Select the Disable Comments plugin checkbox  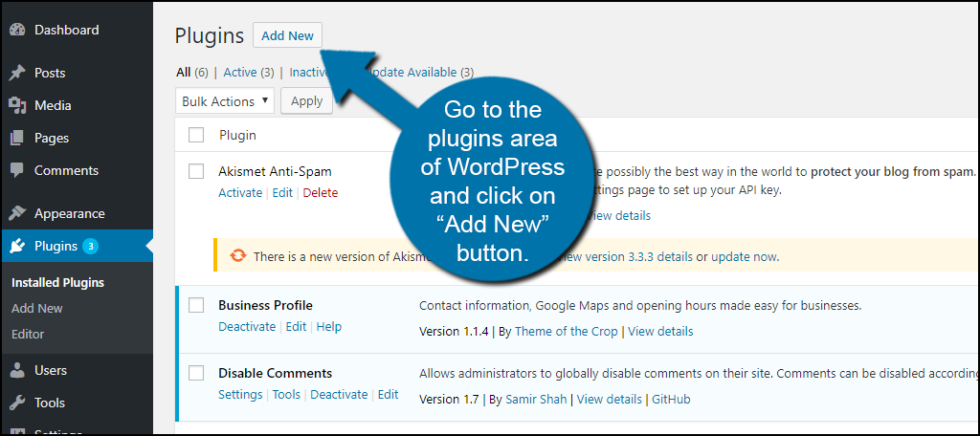coord(196,373)
